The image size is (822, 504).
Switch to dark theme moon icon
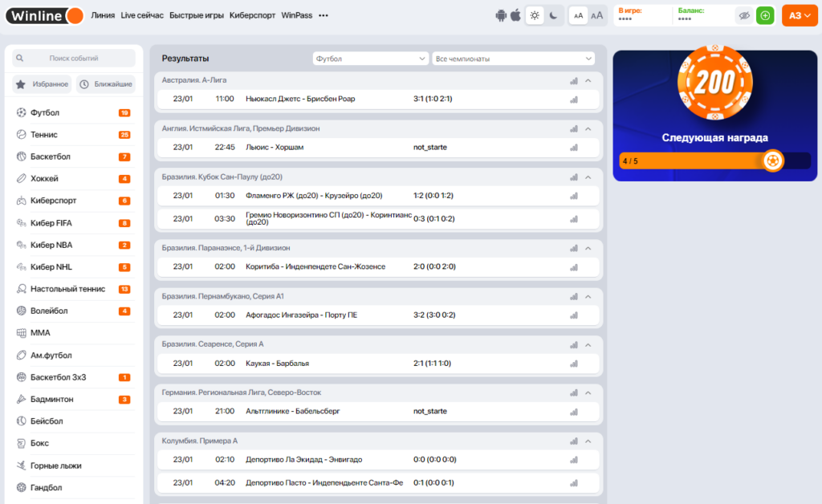[553, 16]
